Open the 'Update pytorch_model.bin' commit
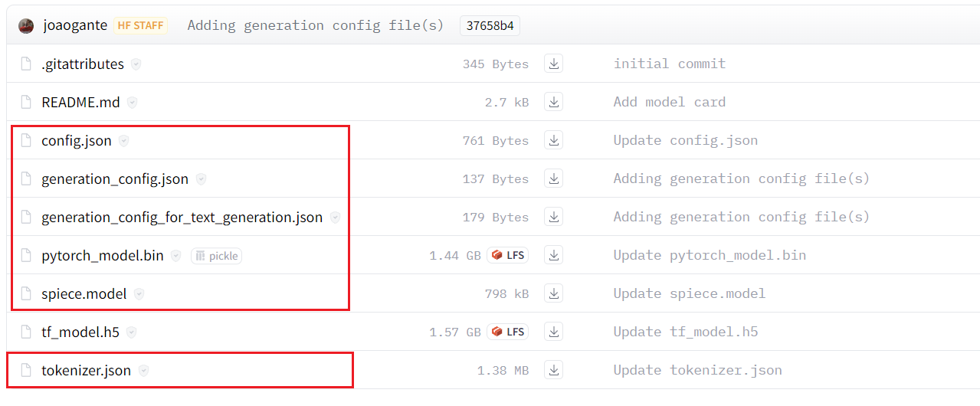The height and width of the screenshot is (406, 980). coord(709,255)
